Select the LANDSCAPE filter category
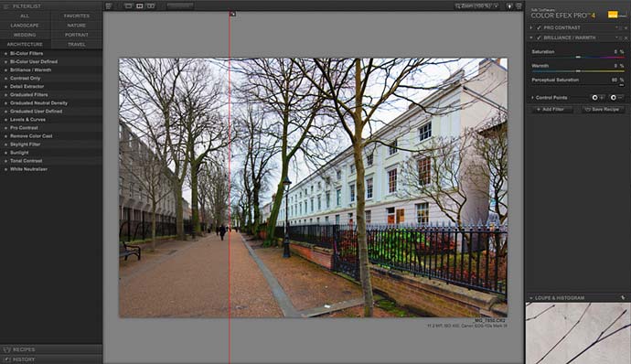Screen dimensions: 631x364 pyautogui.click(x=25, y=26)
